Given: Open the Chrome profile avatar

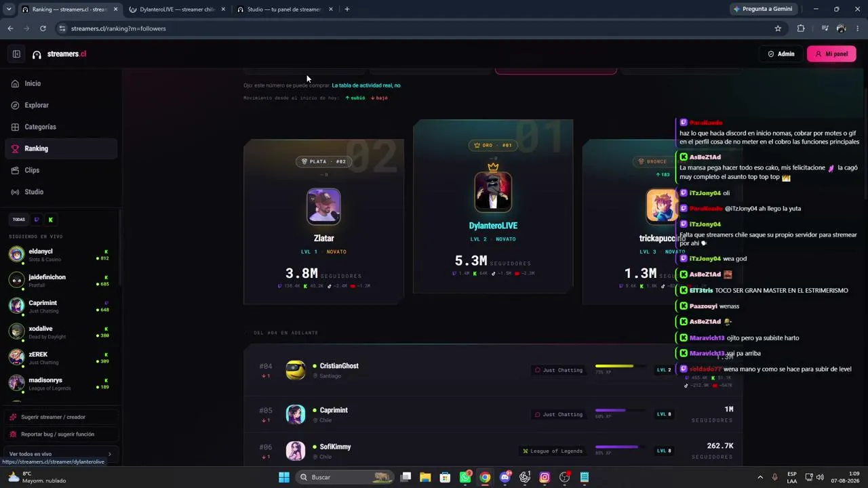Looking at the screenshot, I should (842, 28).
